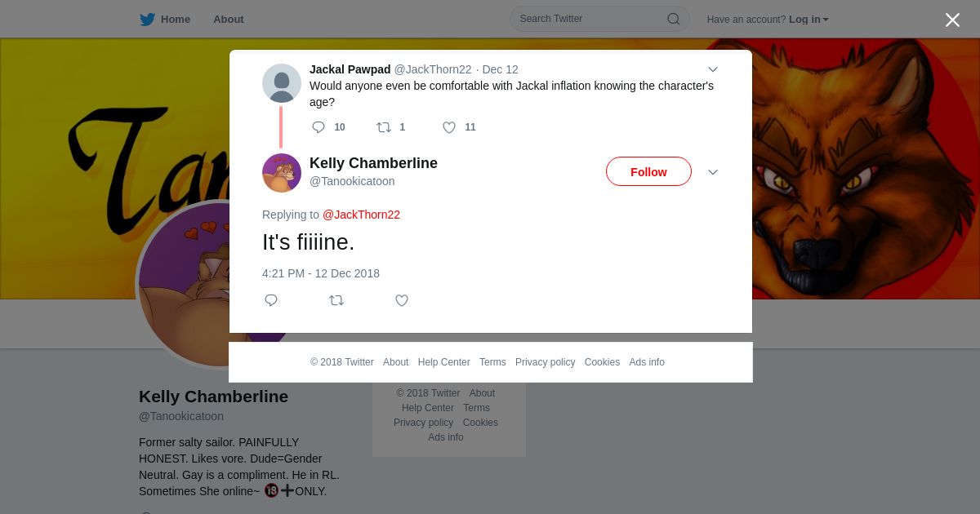980x514 pixels.
Task: Click reply icon showing 10 replies
Action: pos(318,127)
